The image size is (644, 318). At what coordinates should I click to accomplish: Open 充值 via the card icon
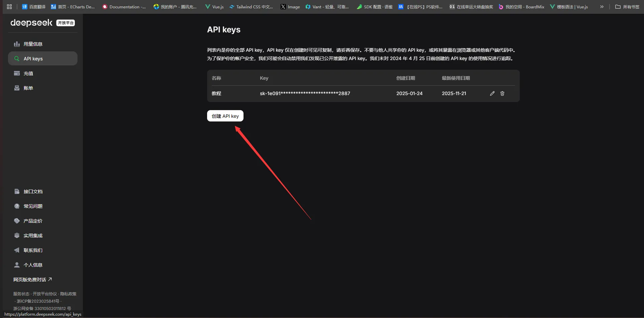click(17, 73)
